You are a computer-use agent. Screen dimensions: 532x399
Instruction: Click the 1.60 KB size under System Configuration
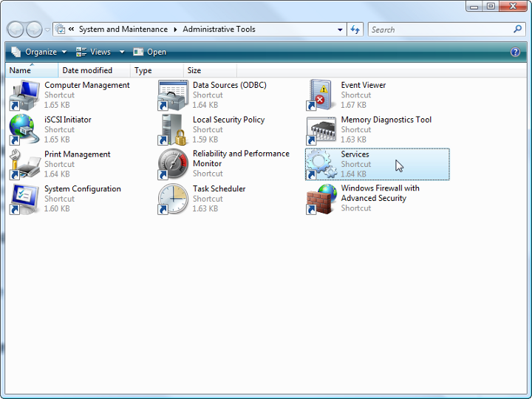tap(57, 208)
